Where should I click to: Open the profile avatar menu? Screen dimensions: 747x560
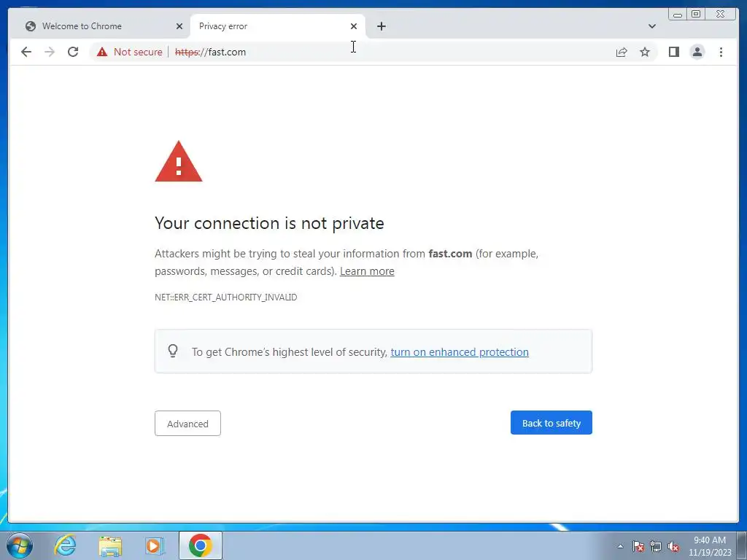[x=697, y=52]
